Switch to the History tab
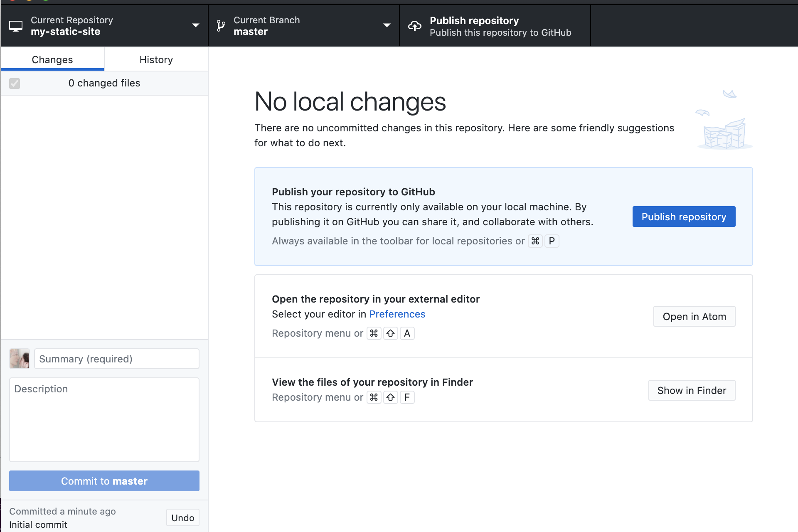The image size is (798, 532). pyautogui.click(x=156, y=60)
